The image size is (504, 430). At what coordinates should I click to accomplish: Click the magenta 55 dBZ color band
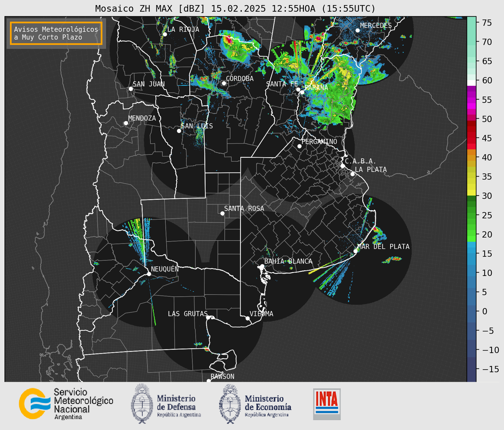[471, 100]
